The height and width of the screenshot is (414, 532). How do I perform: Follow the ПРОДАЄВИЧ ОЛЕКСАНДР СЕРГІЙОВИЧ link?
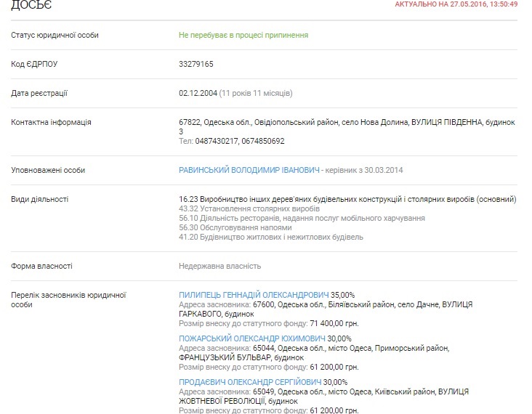click(250, 382)
